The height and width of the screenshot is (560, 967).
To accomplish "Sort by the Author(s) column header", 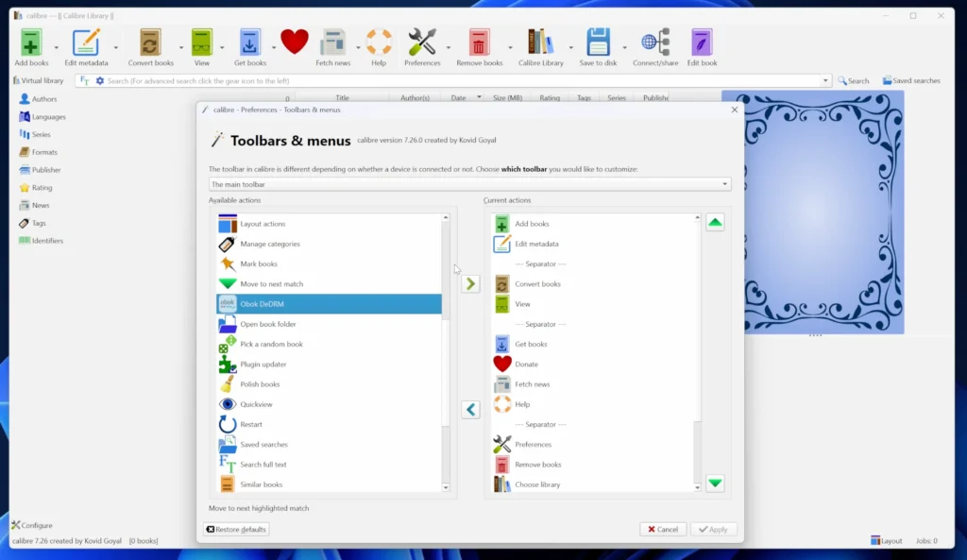I will click(x=415, y=97).
